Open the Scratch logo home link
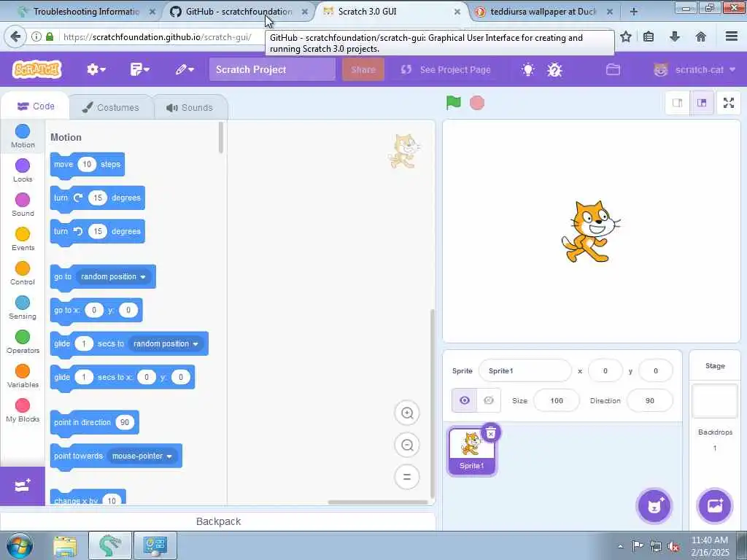The image size is (747, 560). (36, 69)
